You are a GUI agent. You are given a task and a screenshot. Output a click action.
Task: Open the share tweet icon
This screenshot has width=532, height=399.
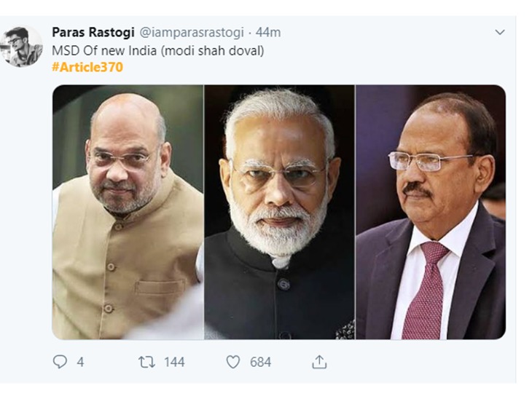coord(318,361)
